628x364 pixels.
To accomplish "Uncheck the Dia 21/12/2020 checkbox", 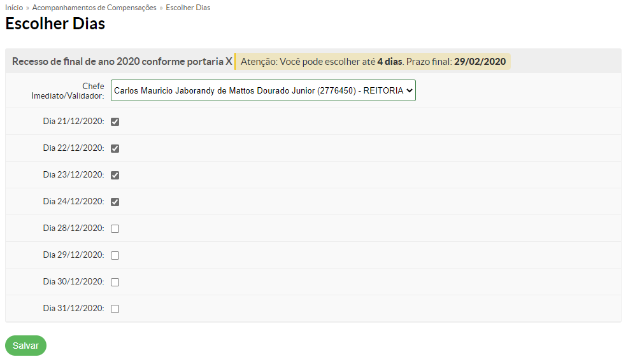I will point(115,122).
